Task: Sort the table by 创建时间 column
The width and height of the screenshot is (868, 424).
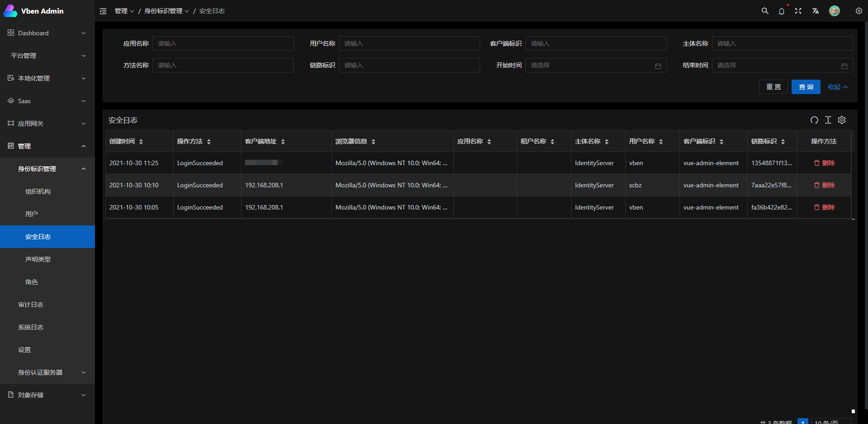Action: point(141,141)
